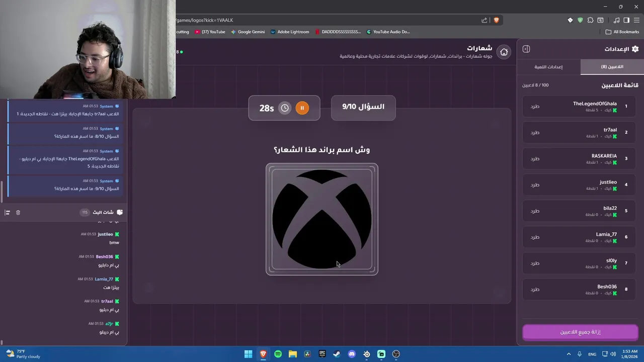Open Spotify from the taskbar
Viewport: 644px width, 362px height.
point(278,354)
